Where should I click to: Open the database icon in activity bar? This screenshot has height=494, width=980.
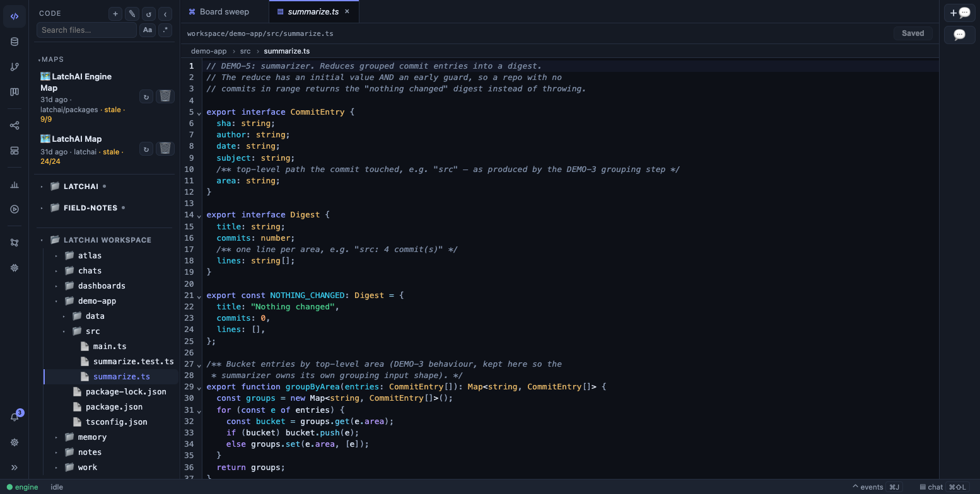(15, 42)
